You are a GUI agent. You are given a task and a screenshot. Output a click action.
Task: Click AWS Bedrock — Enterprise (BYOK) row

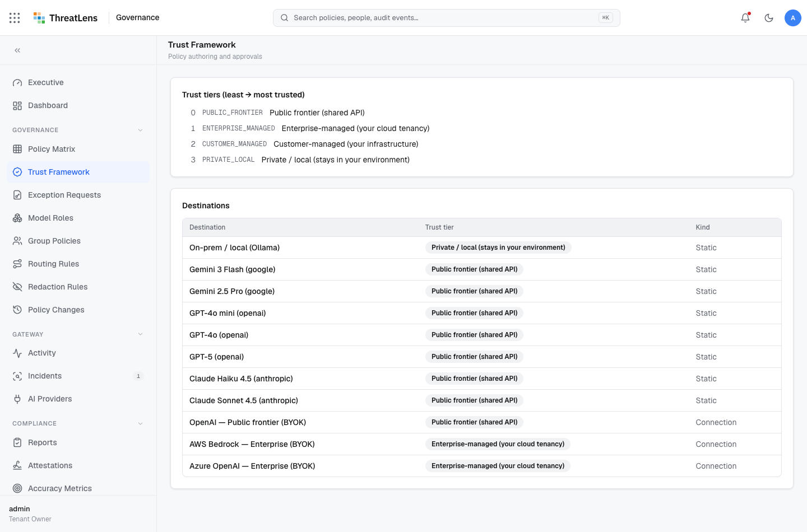482,444
